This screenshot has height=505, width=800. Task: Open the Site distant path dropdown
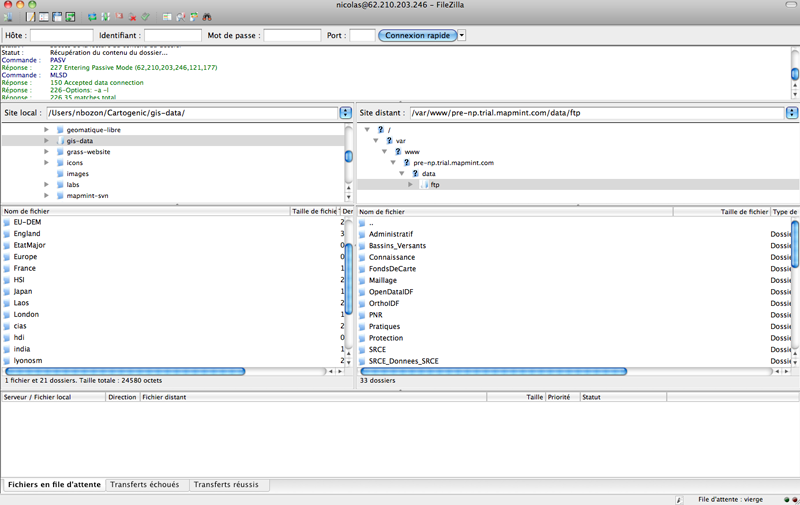[x=792, y=113]
